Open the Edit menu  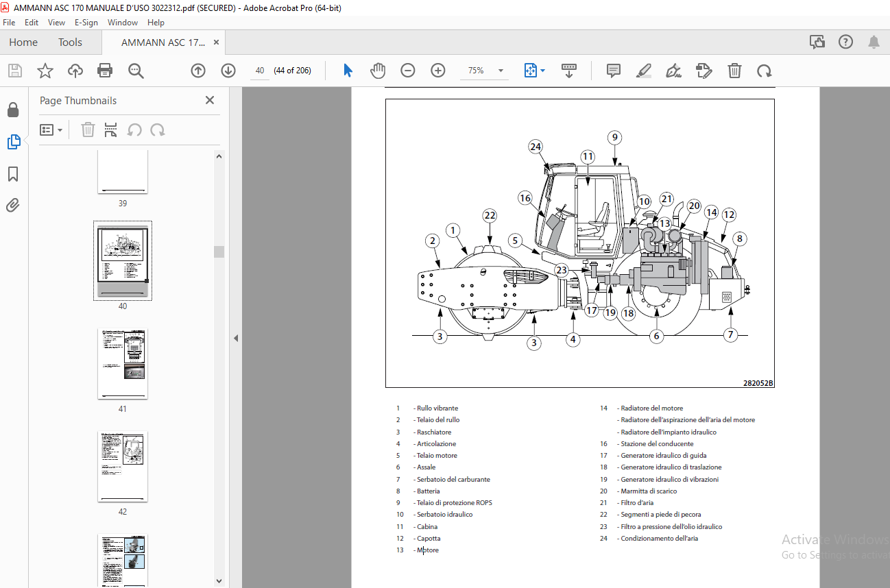pos(32,23)
